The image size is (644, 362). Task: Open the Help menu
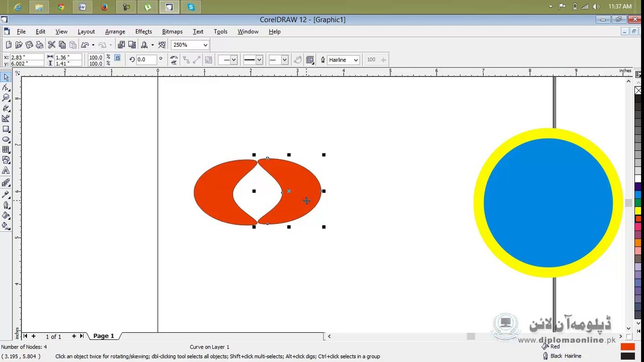[274, 32]
